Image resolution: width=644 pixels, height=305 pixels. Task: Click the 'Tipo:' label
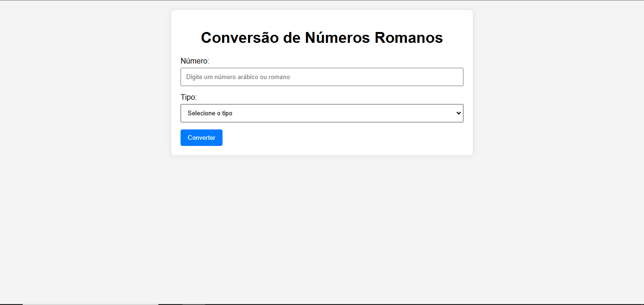(188, 97)
